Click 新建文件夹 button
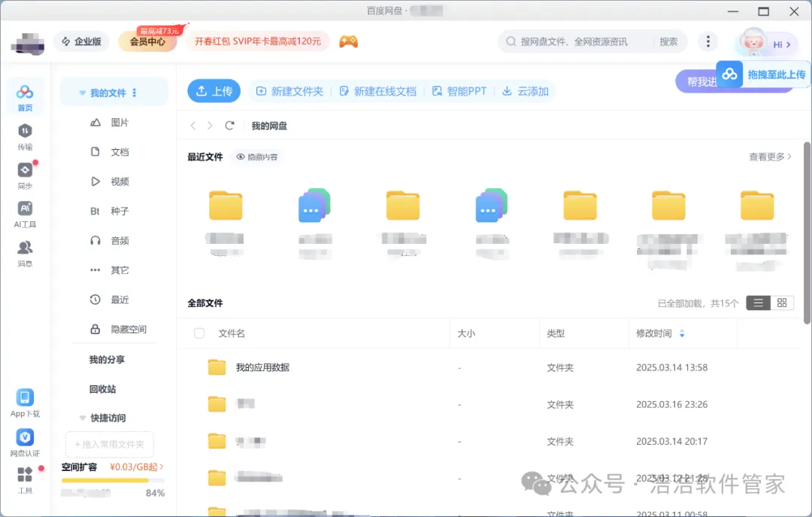This screenshot has height=517, width=812. (289, 91)
